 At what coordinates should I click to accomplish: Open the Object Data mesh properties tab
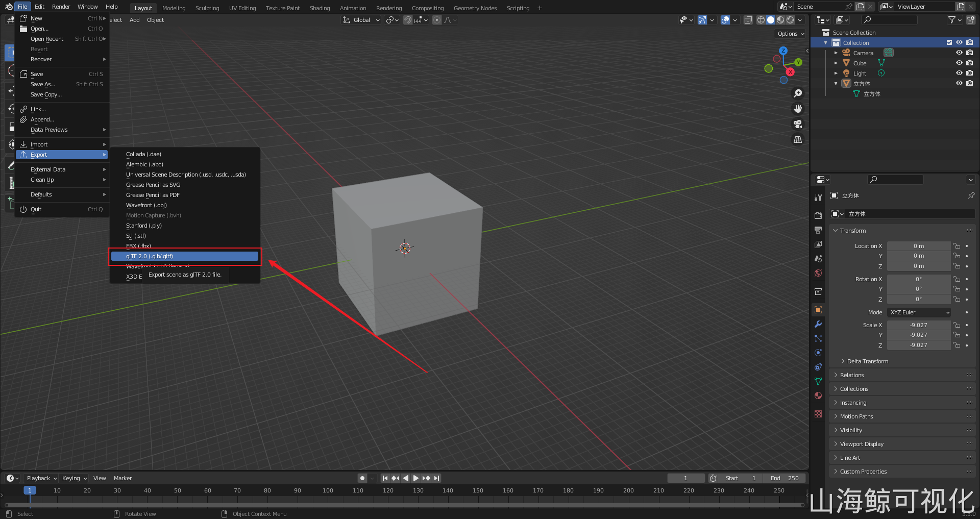pyautogui.click(x=818, y=381)
